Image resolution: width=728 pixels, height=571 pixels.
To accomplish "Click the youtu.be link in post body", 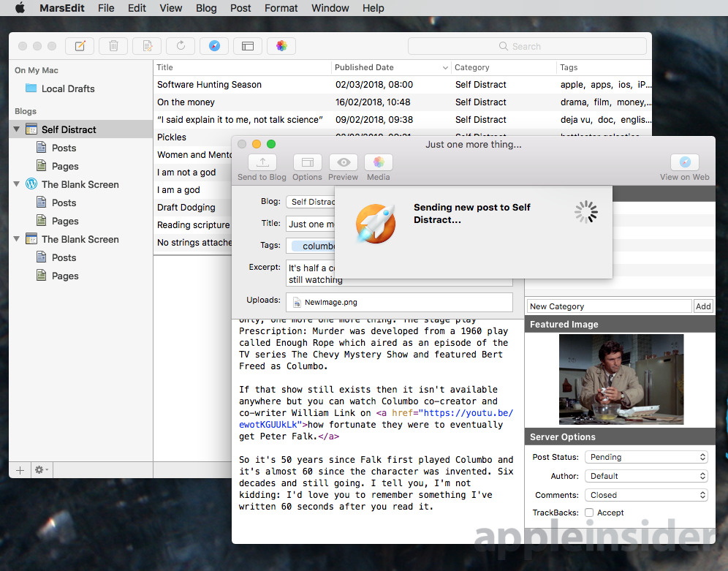I will tap(468, 413).
